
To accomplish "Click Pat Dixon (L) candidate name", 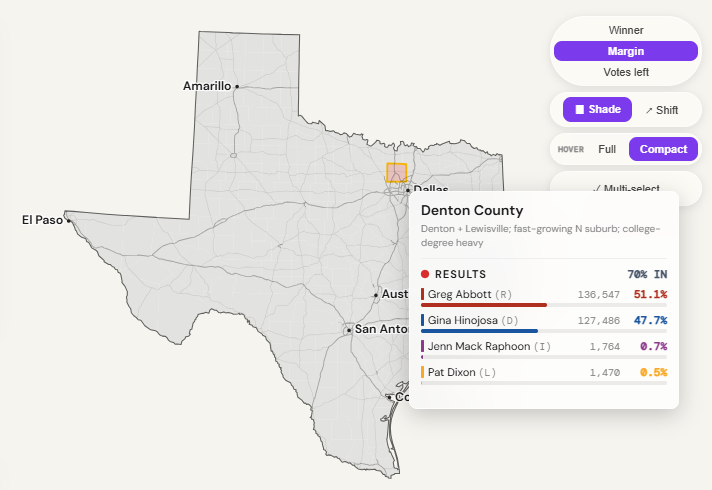I will (x=462, y=372).
